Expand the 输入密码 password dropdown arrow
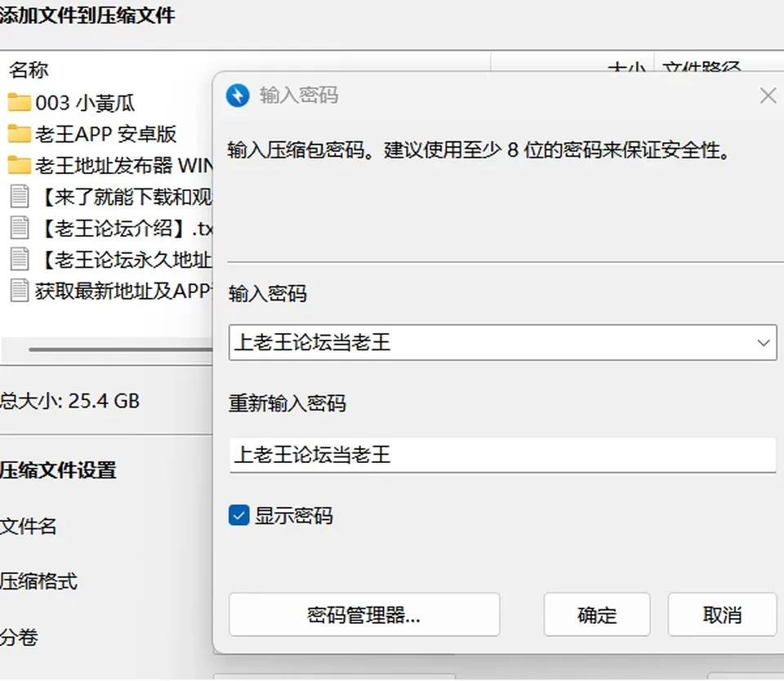The width and height of the screenshot is (784, 681). (x=763, y=343)
